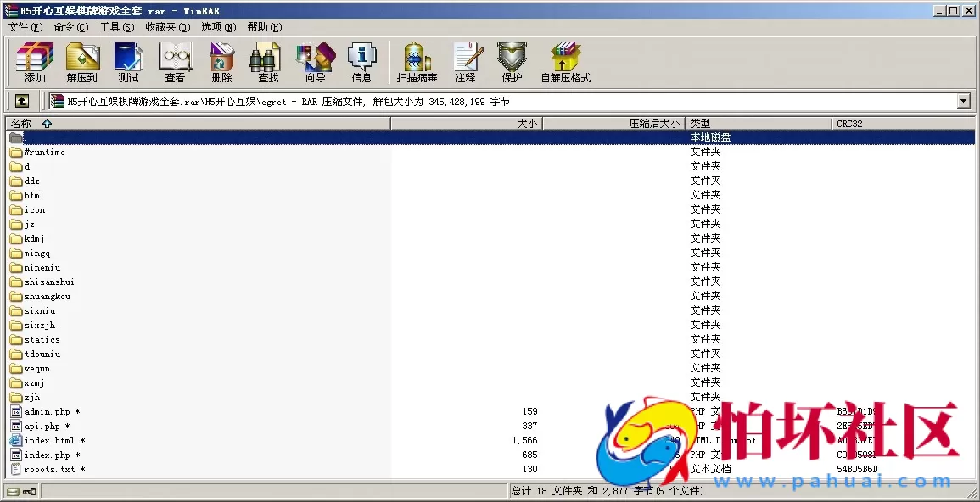This screenshot has width=980, height=502.
Task: Select the index.html file entry
Action: 51,440
